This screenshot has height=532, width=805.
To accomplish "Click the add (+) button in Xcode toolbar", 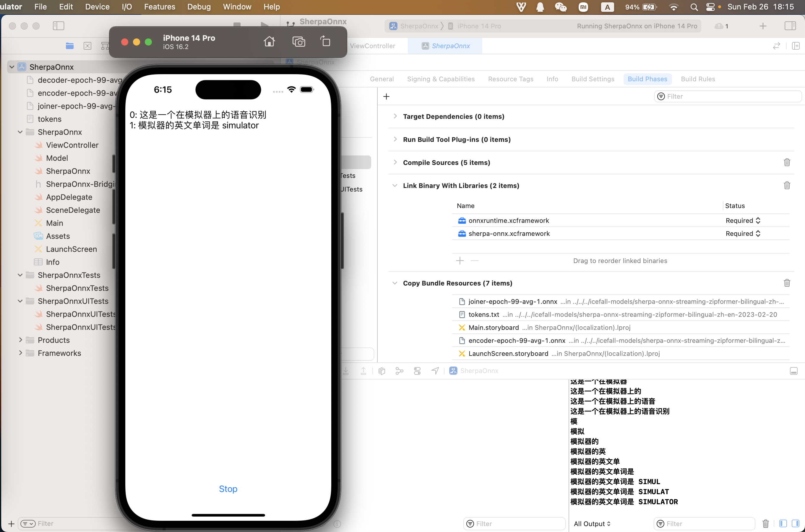I will [x=763, y=26].
